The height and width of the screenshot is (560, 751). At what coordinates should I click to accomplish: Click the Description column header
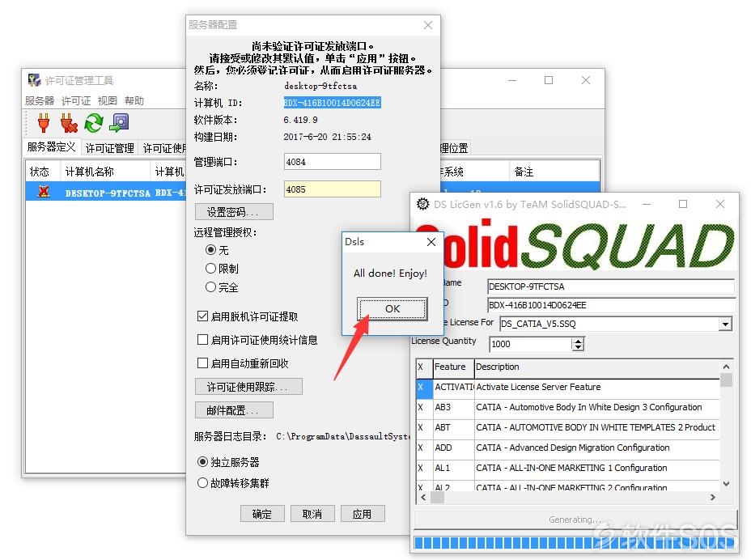[596, 367]
